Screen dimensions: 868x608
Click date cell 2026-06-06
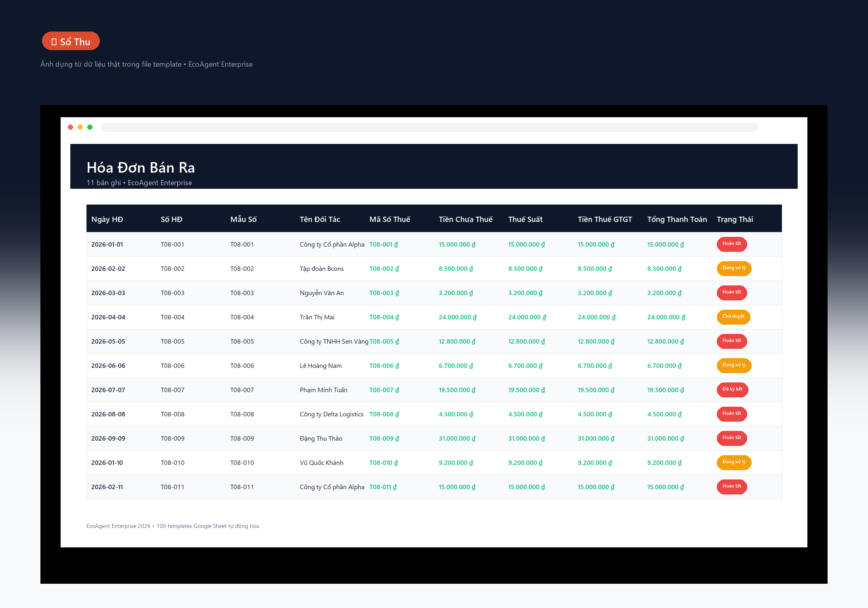[108, 366]
